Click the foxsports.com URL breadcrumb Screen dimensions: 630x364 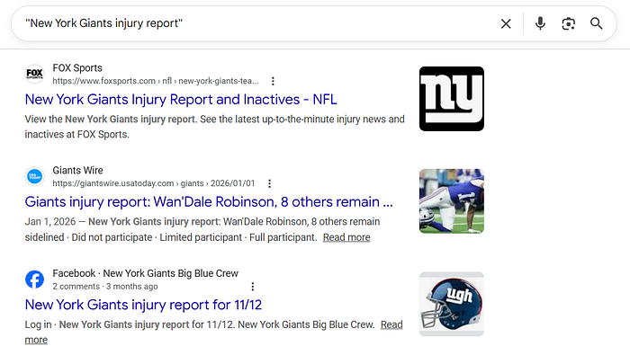(x=156, y=81)
